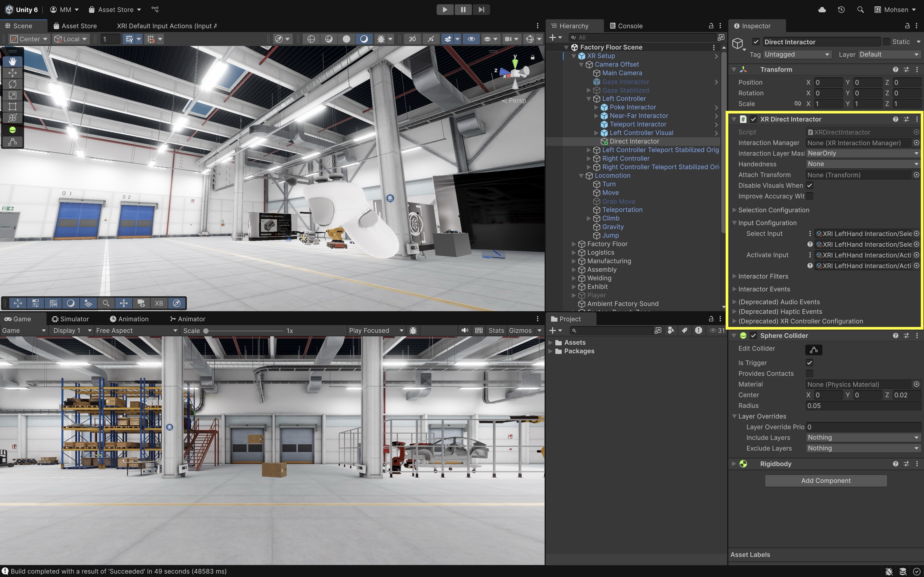Expand the Selection Configuration section

[x=734, y=210]
